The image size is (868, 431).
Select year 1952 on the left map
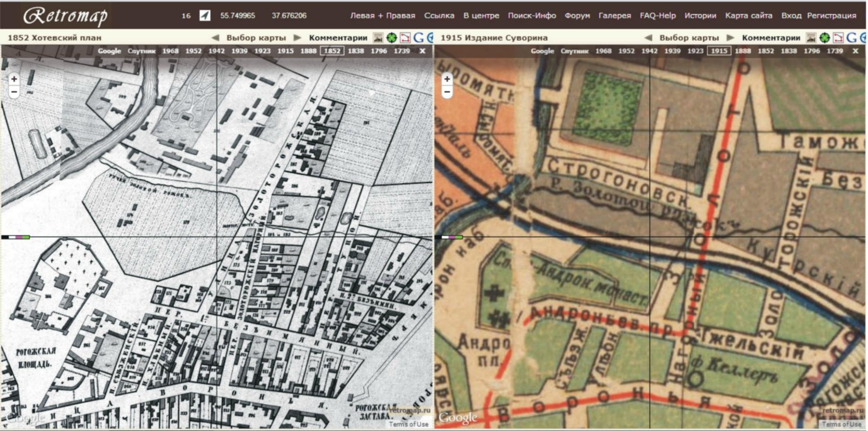click(194, 51)
